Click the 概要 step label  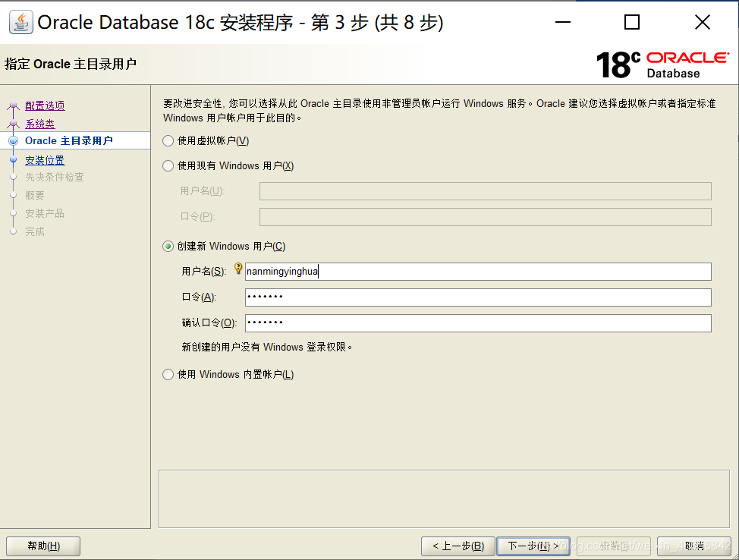point(35,195)
